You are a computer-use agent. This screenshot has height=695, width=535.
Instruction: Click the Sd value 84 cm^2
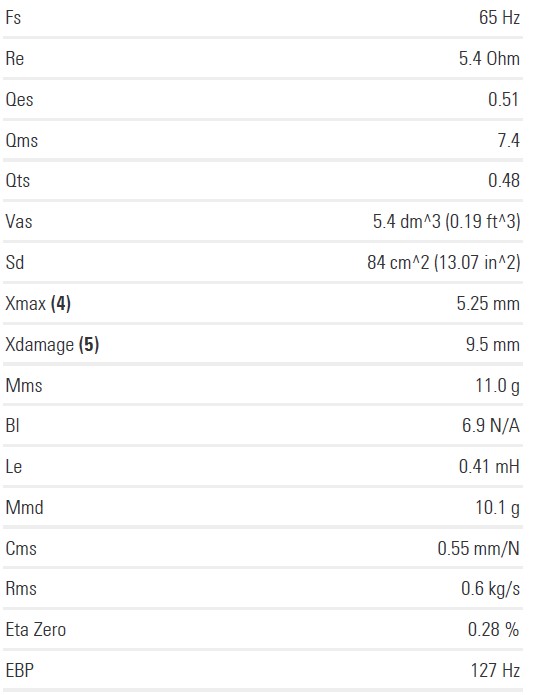pyautogui.click(x=398, y=262)
